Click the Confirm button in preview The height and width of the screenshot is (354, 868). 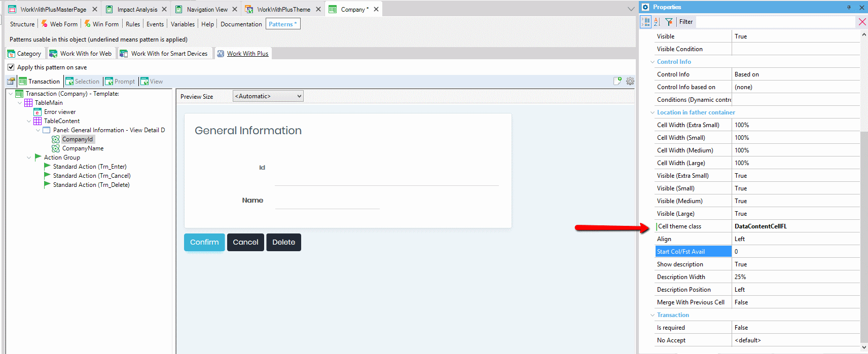(204, 242)
